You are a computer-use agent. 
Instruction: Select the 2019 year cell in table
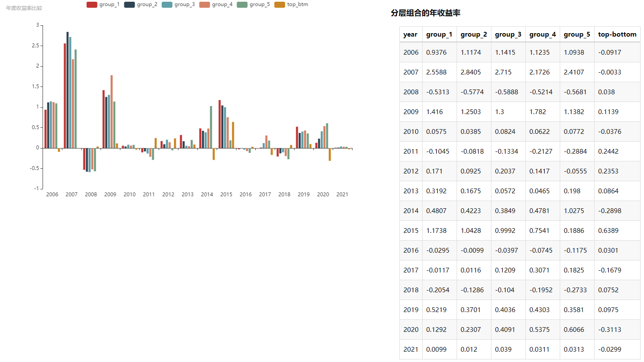(411, 310)
